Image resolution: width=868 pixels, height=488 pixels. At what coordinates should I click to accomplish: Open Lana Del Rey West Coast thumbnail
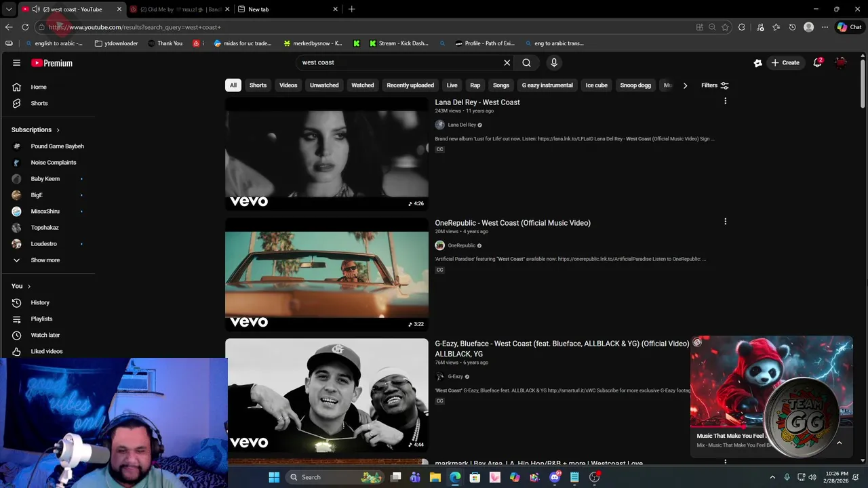(327, 154)
